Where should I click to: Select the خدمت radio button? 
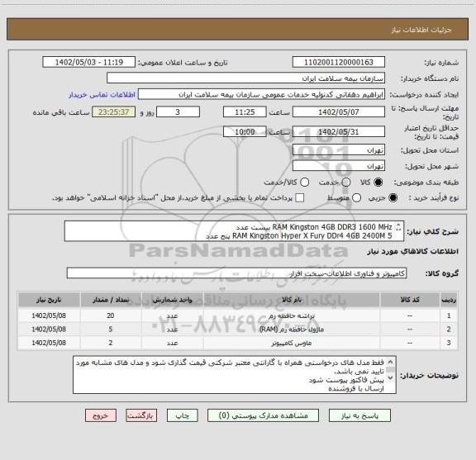coord(346,183)
